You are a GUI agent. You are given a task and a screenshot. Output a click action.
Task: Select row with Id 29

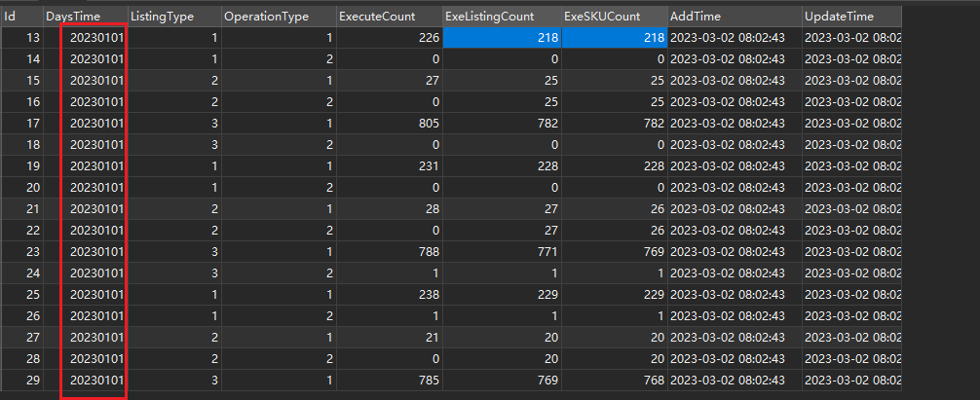click(451, 380)
